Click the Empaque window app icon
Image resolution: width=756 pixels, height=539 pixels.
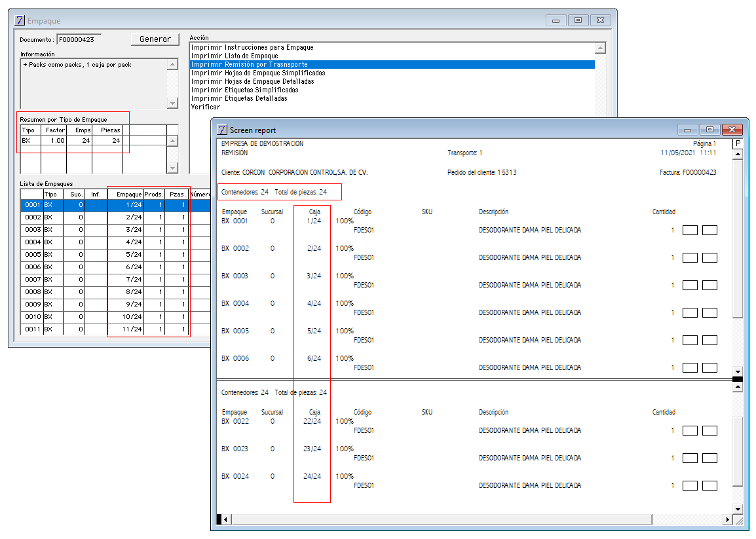pyautogui.click(x=20, y=20)
